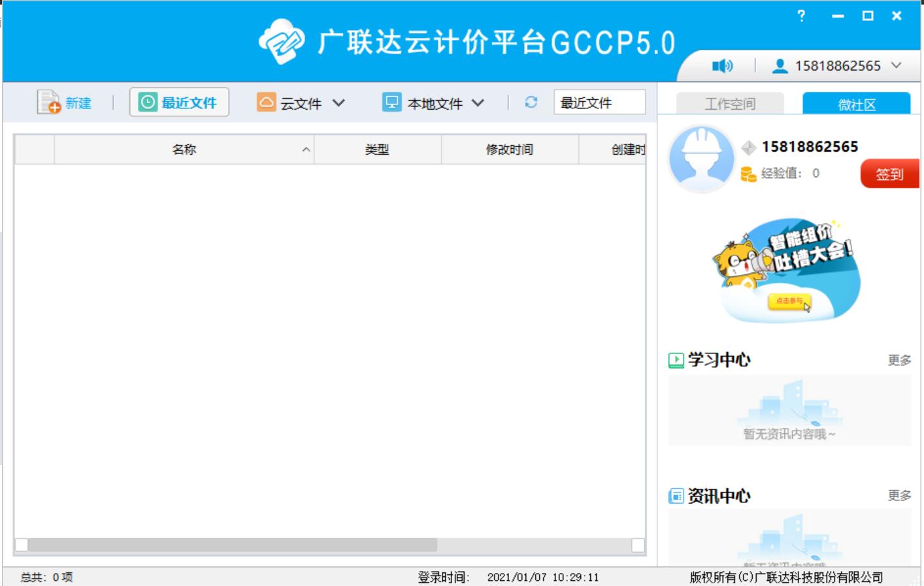Click the 类型 column header
924x586 pixels.
377,150
